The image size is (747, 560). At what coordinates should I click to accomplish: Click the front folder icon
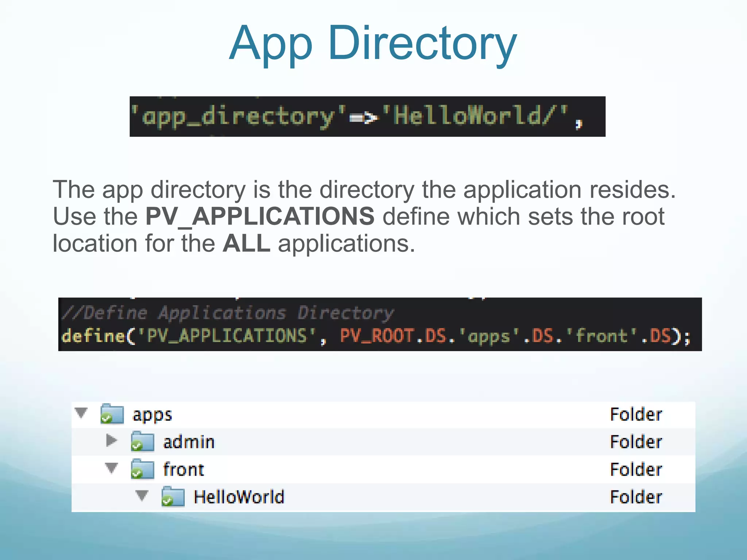(x=143, y=469)
